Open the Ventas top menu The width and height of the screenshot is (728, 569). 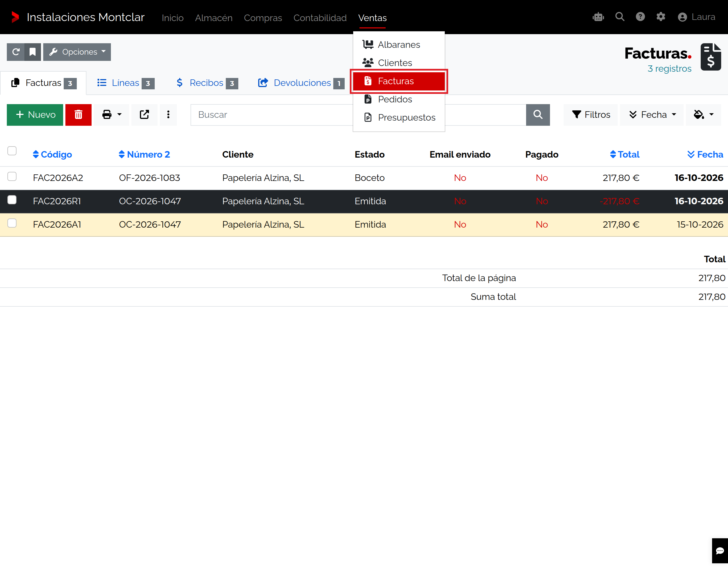pos(372,18)
